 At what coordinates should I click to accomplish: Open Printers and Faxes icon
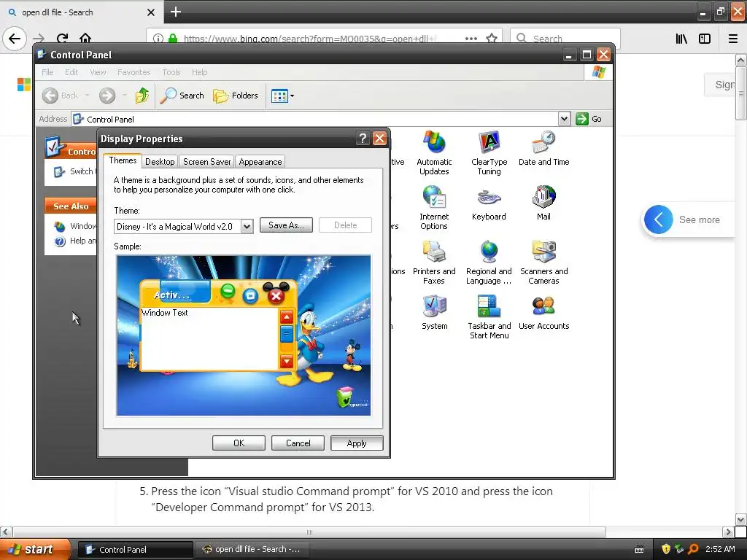tap(434, 262)
